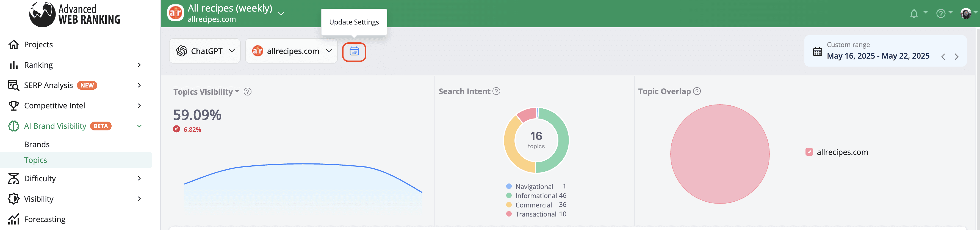Click the BETA badge beside AI Brand Visibility

[101, 126]
